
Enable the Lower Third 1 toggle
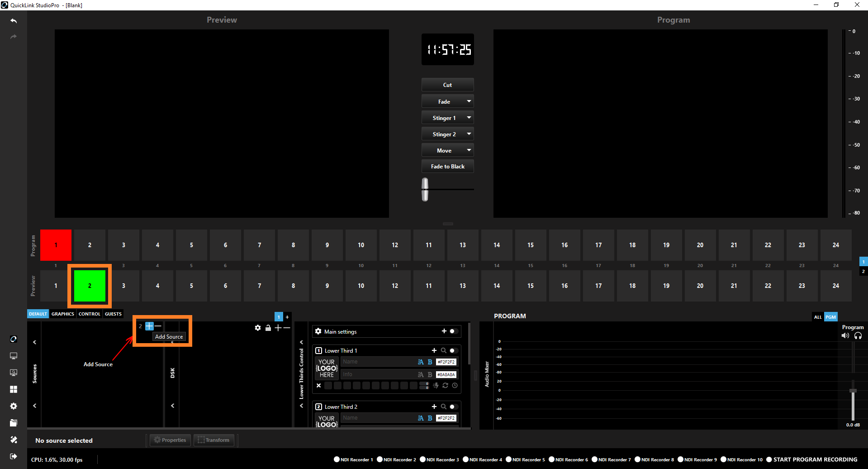pos(453,350)
